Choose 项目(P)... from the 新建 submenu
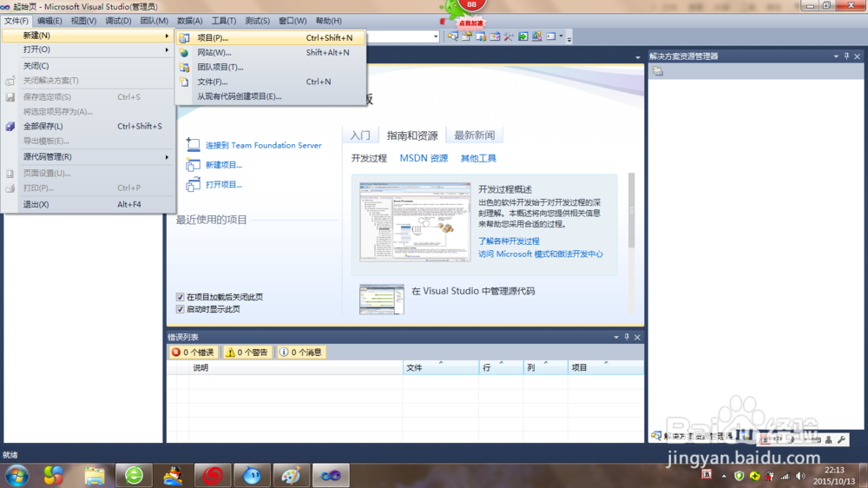The width and height of the screenshot is (868, 488). (271, 37)
